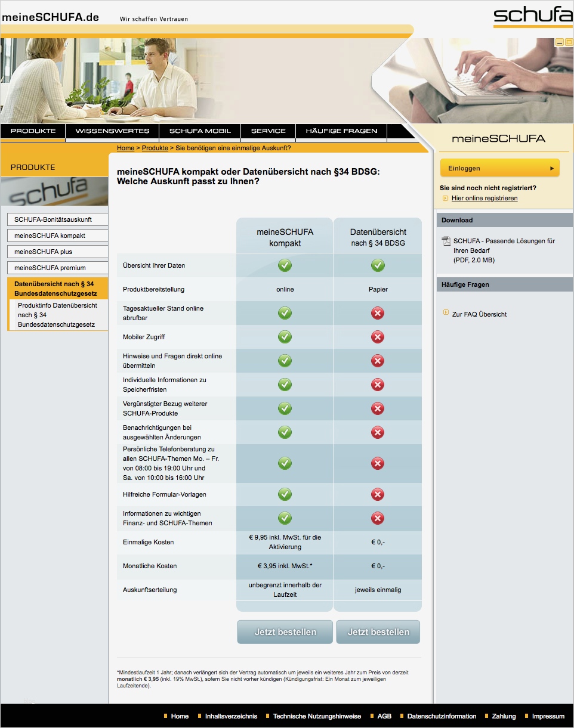The image size is (574, 728).
Task: Click green check for Übersicht Ihrer Daten, kompakt
Action: click(x=285, y=265)
